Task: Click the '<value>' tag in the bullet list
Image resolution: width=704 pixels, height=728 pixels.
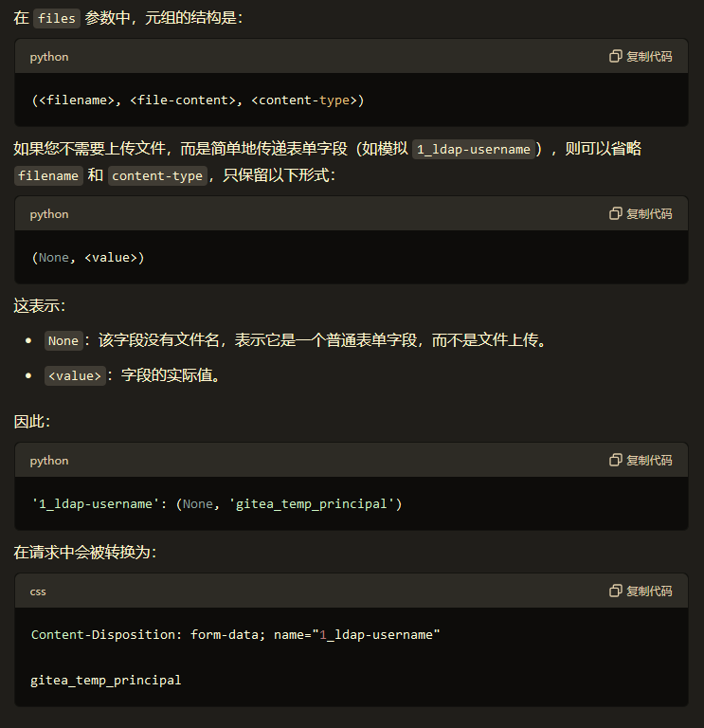Action: (x=75, y=376)
